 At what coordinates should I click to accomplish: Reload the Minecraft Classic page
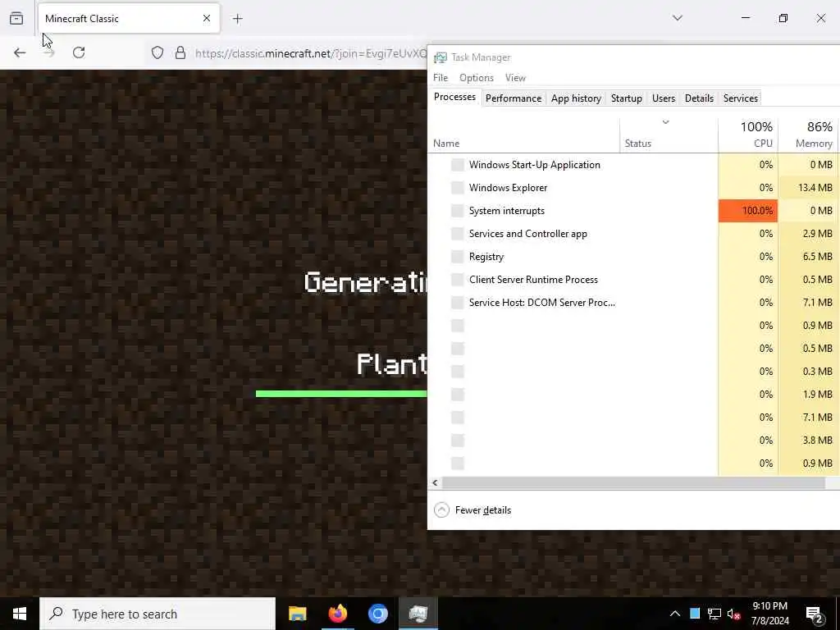pyautogui.click(x=79, y=52)
